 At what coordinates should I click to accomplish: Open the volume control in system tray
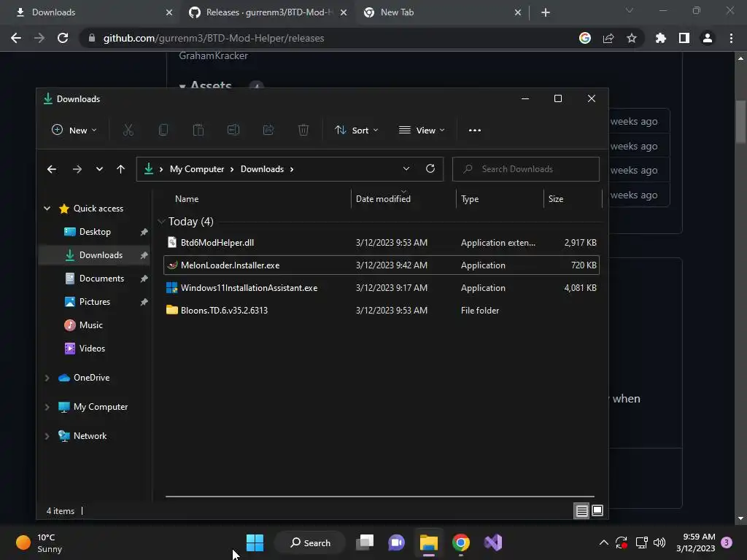coord(659,542)
